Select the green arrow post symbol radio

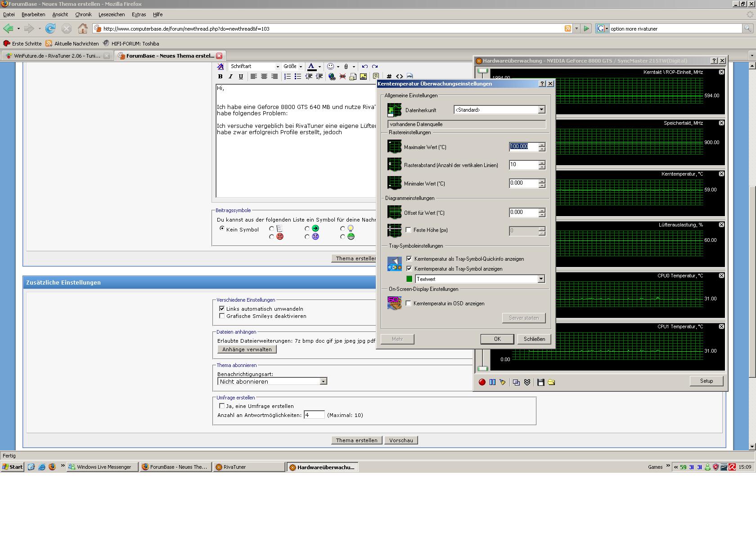(x=307, y=229)
